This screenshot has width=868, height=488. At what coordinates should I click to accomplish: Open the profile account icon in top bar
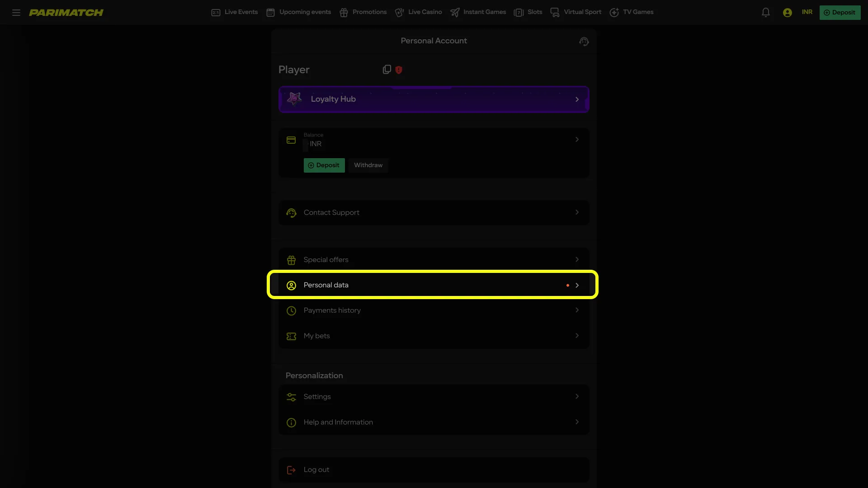tap(787, 12)
